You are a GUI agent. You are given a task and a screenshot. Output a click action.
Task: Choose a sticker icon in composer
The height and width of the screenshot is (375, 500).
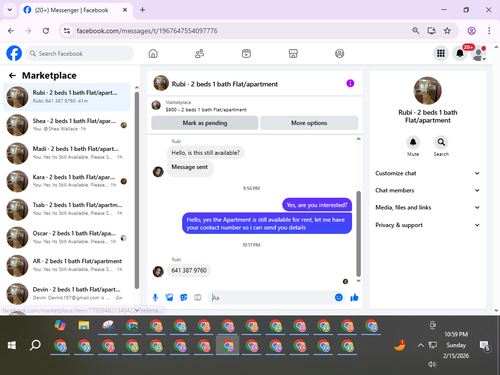(x=184, y=297)
